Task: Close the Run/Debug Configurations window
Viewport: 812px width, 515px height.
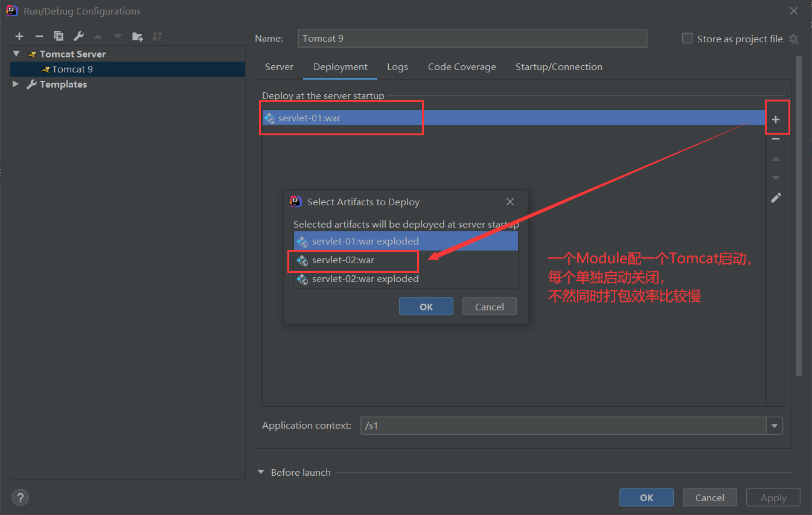Action: point(793,11)
